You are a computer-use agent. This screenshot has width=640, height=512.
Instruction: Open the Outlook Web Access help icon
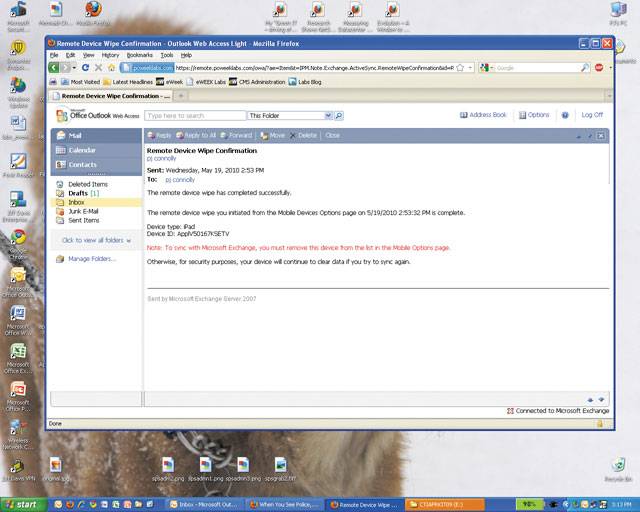(565, 115)
